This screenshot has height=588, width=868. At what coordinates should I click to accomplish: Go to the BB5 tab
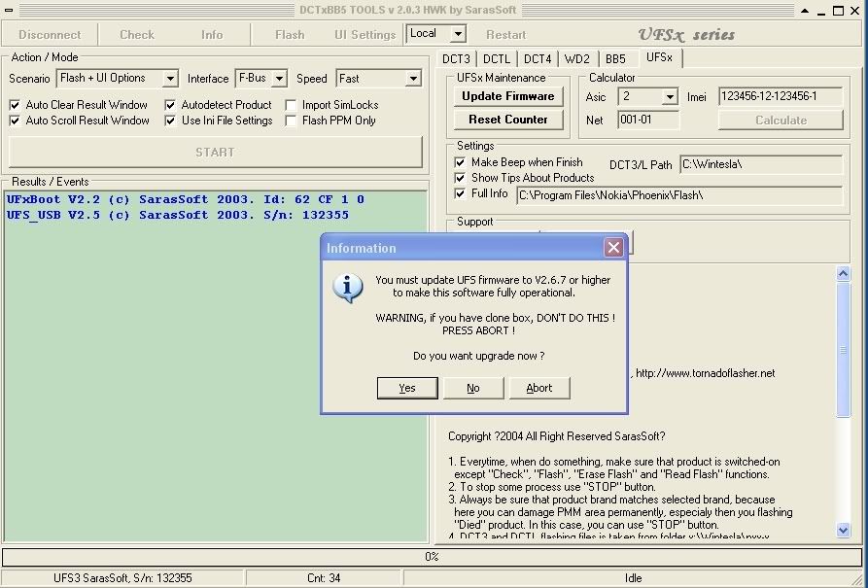click(x=615, y=59)
